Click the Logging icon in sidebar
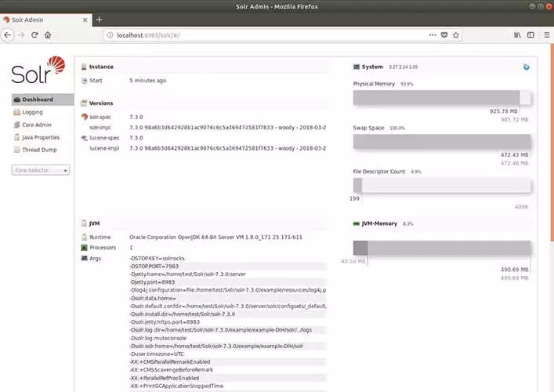The image size is (554, 392). (17, 112)
